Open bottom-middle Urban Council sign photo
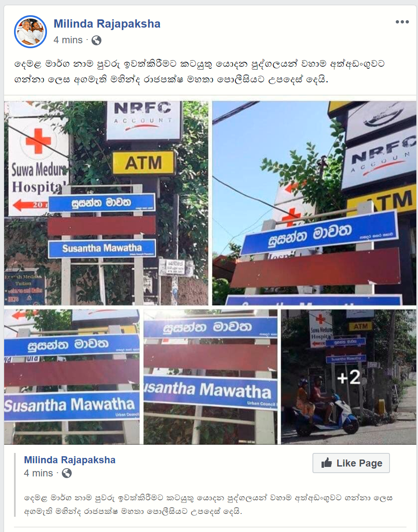The image size is (418, 532). (x=210, y=377)
